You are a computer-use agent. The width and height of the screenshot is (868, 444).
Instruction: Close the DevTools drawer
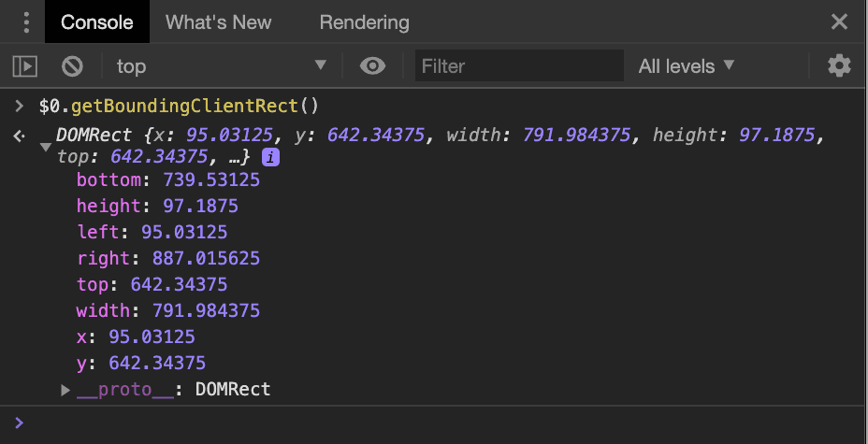click(838, 21)
